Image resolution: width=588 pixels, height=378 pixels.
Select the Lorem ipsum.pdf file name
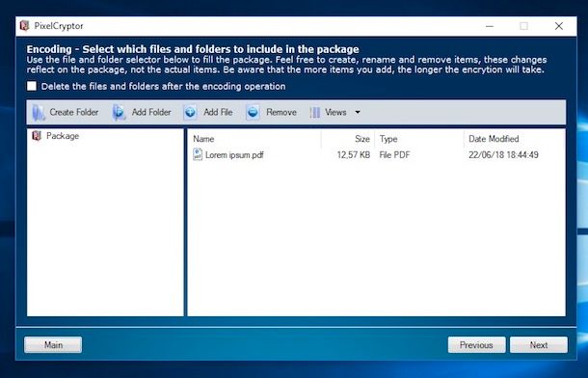tap(234, 155)
